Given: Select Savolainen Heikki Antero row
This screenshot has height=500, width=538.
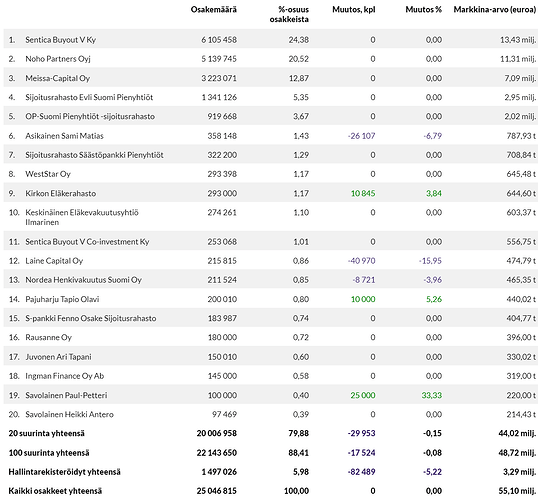Looking at the screenshot, I should coord(270,415).
